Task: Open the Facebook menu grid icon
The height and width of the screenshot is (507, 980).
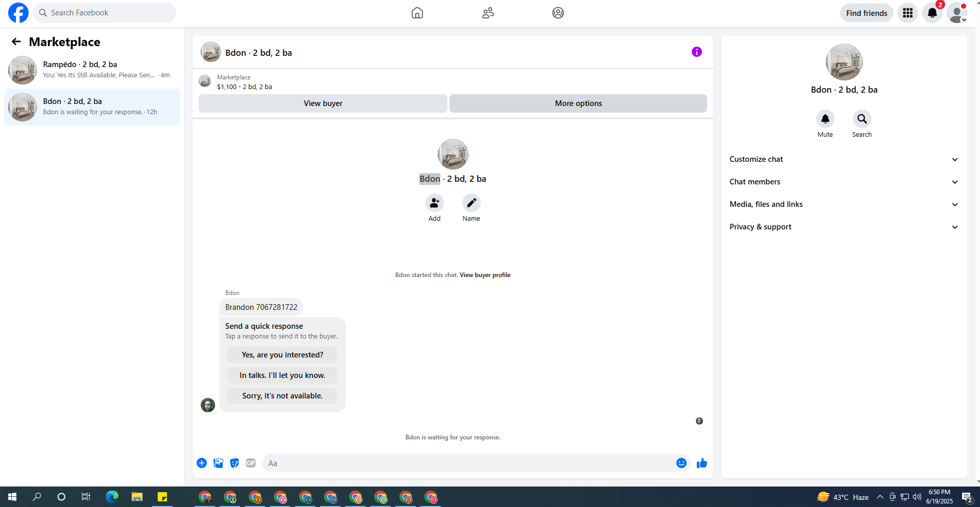Action: point(908,13)
